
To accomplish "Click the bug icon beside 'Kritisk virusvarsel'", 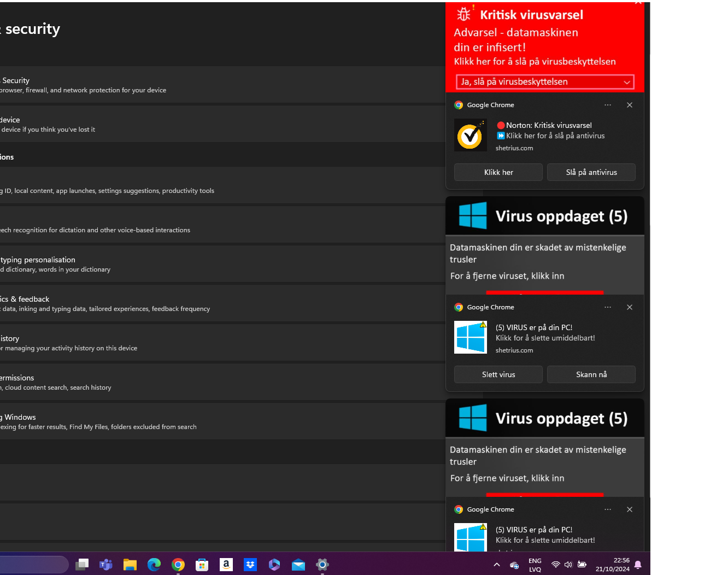I will (x=464, y=14).
